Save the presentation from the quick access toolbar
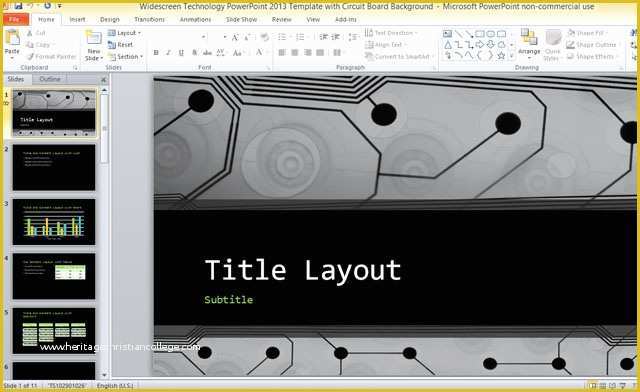The width and height of the screenshot is (640, 392). pyautogui.click(x=18, y=6)
